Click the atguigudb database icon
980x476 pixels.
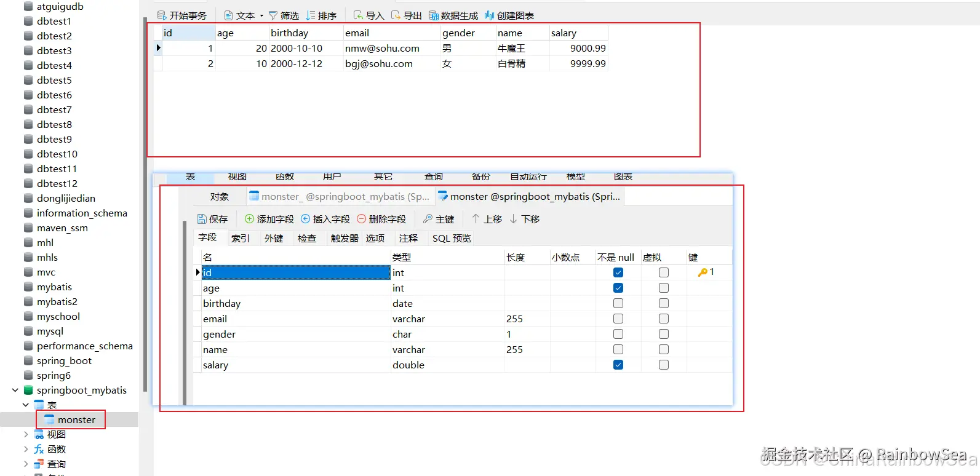(28, 6)
